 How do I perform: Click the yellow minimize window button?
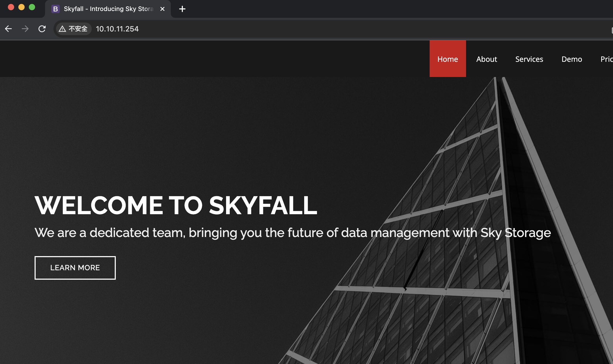21,7
